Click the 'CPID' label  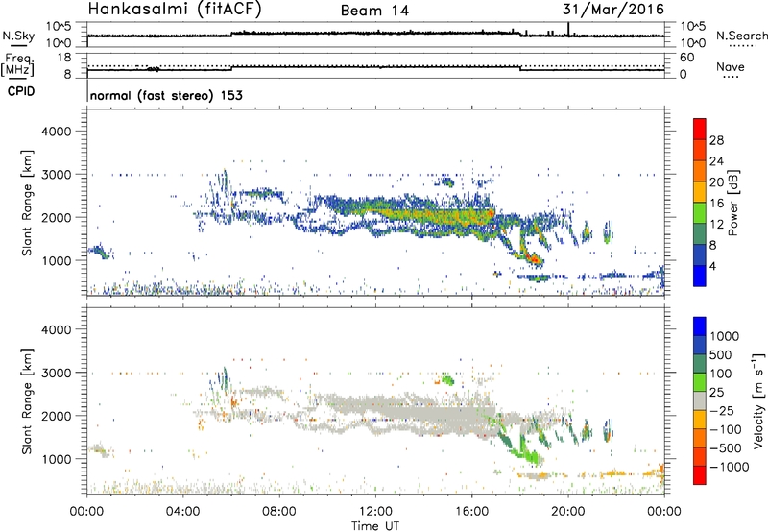pyautogui.click(x=21, y=91)
